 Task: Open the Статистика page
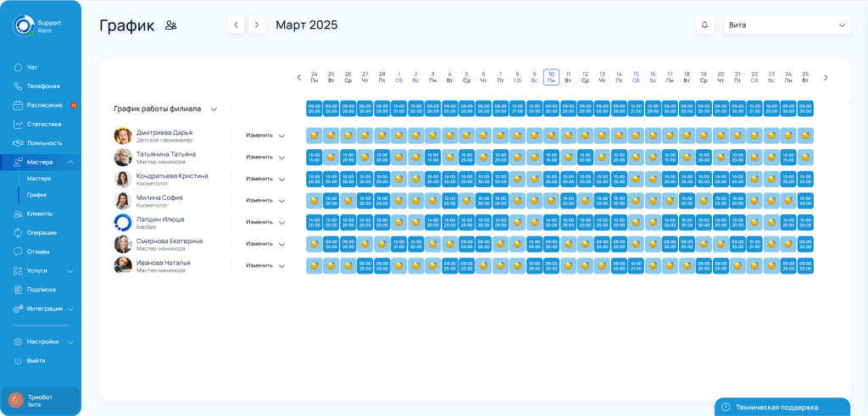(x=43, y=124)
